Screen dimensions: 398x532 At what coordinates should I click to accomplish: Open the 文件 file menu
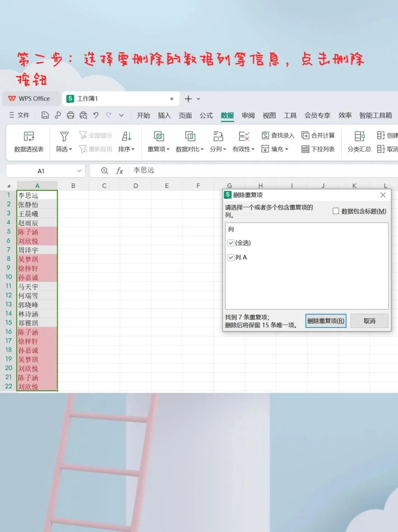[x=19, y=115]
